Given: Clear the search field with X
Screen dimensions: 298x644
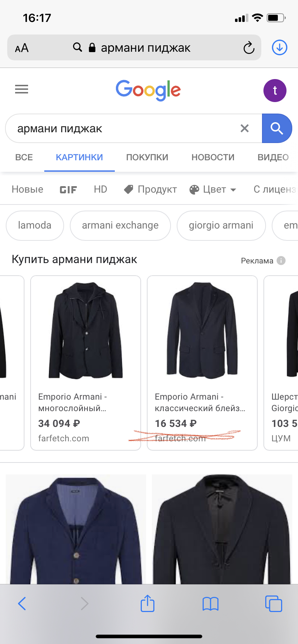Looking at the screenshot, I should coord(245,128).
